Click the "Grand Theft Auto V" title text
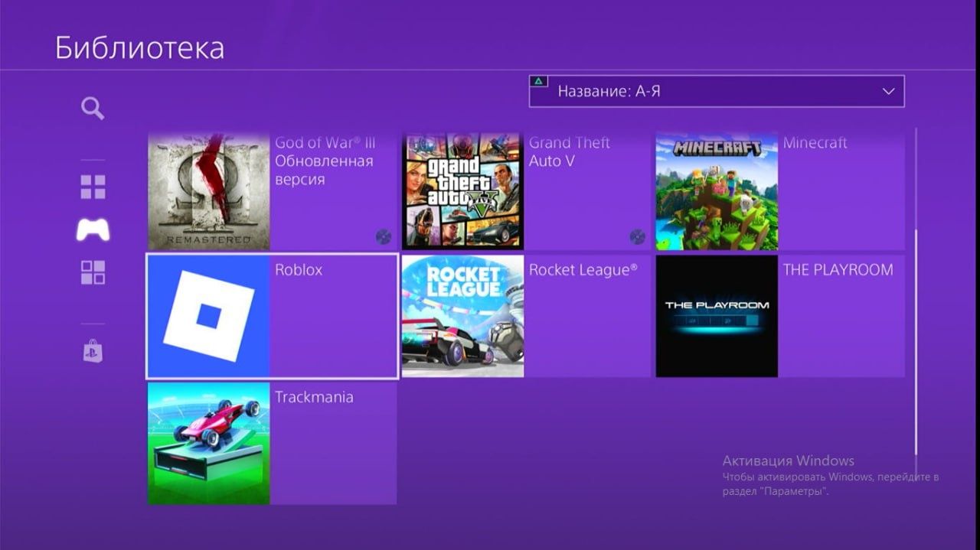The height and width of the screenshot is (550, 980). (x=570, y=151)
